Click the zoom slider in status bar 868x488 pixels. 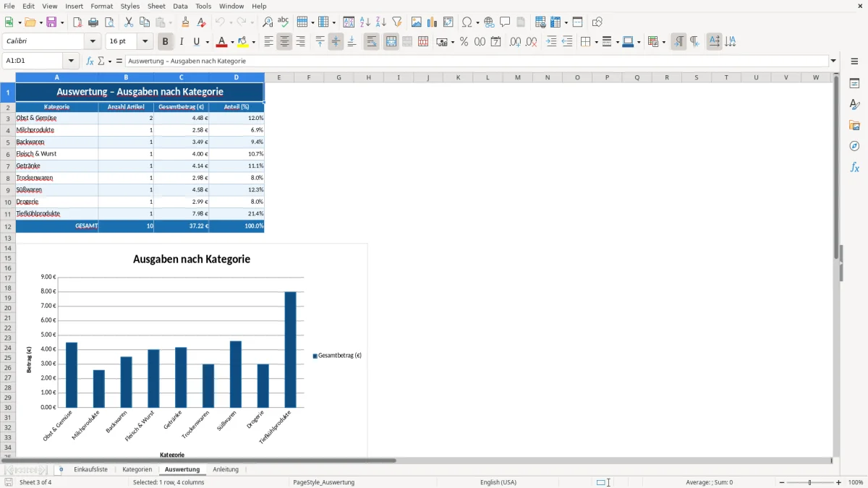810,482
